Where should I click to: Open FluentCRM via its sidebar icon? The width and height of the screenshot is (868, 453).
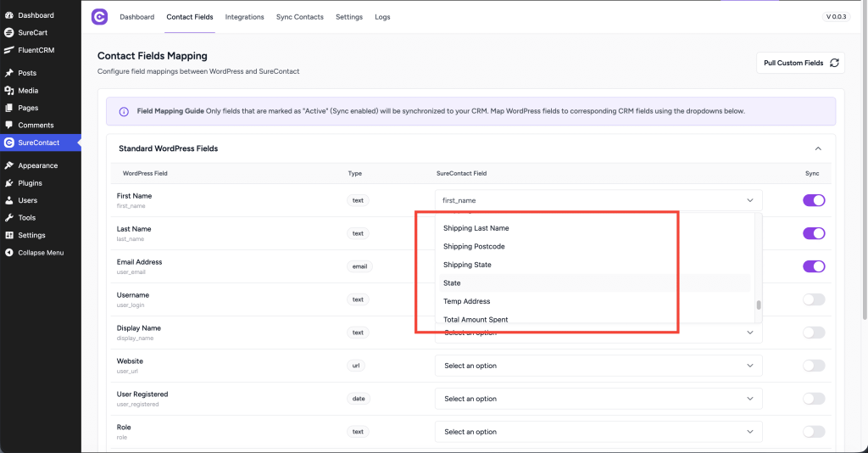click(x=8, y=50)
